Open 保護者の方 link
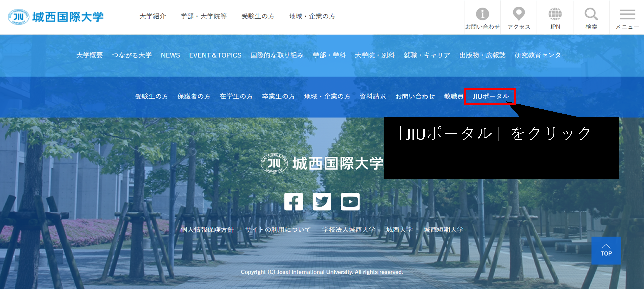 [x=194, y=96]
